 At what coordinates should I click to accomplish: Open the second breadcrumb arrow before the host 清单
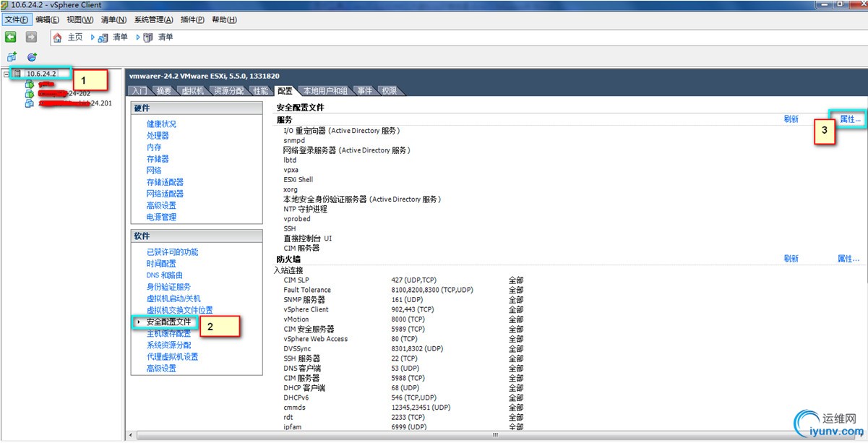pos(138,37)
